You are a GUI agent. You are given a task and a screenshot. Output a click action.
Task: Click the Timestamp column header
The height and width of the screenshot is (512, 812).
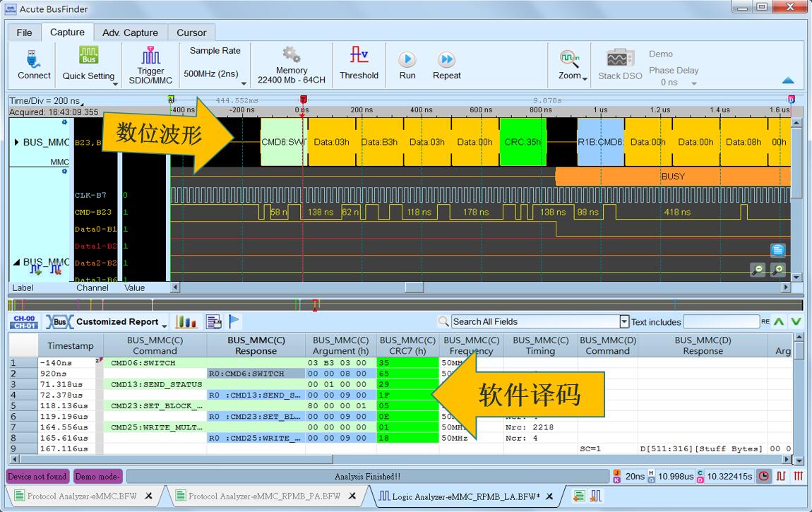click(x=71, y=346)
